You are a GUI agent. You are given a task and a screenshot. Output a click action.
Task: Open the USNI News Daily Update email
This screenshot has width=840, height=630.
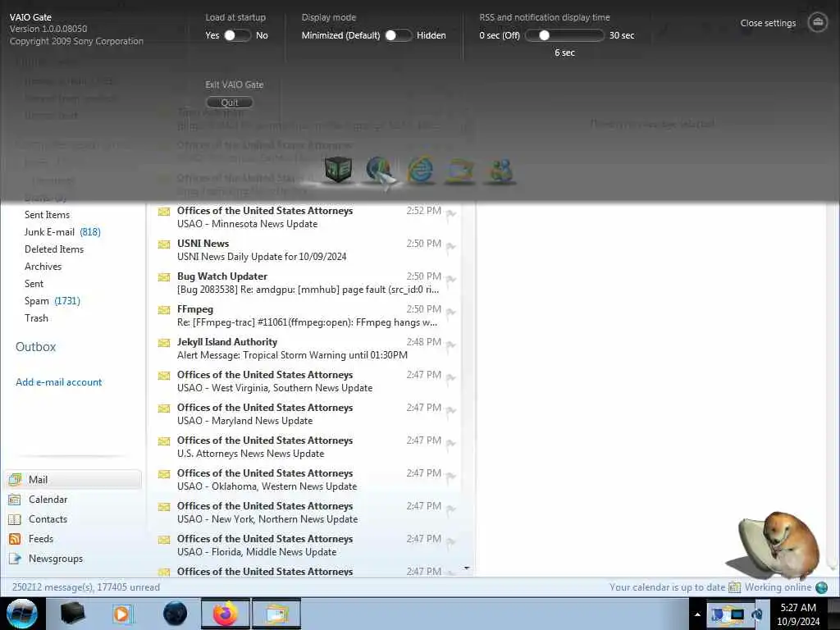(x=306, y=250)
